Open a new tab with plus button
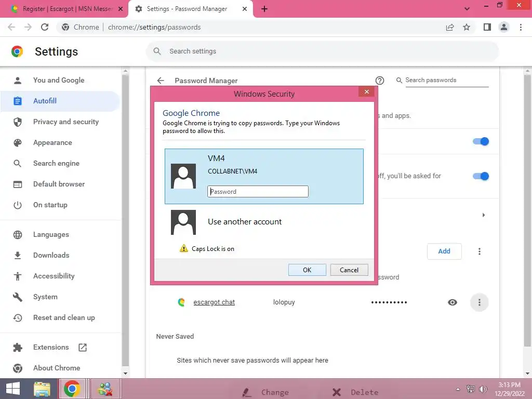Screen dimensions: 532x399 [264, 9]
